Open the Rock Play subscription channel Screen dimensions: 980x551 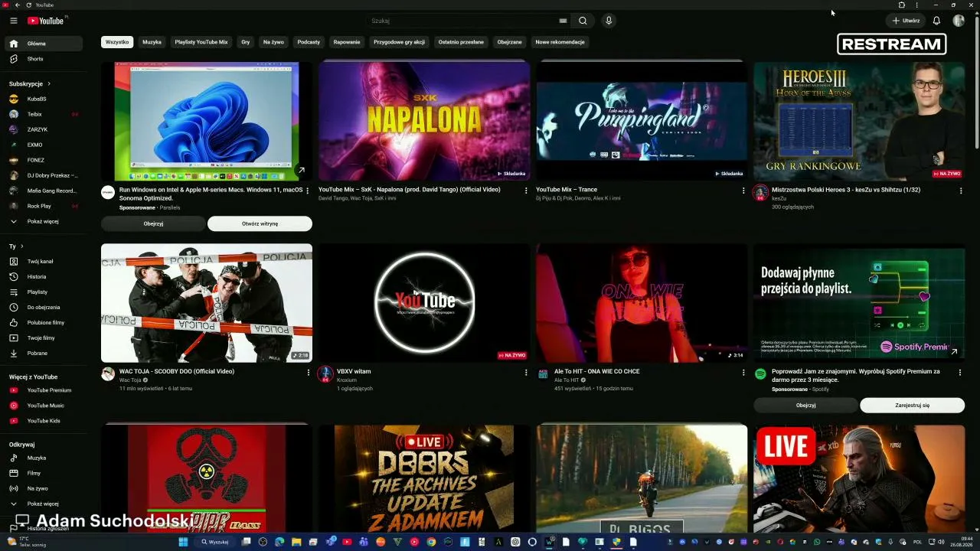[44, 206]
